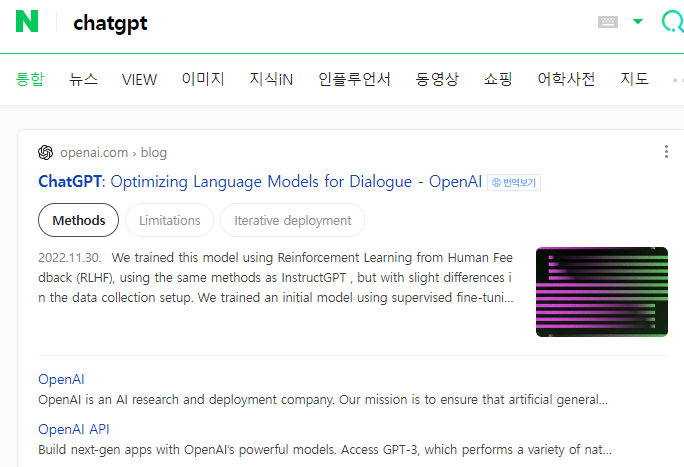Select the 통합 tab
The image size is (684, 467).
(30, 79)
